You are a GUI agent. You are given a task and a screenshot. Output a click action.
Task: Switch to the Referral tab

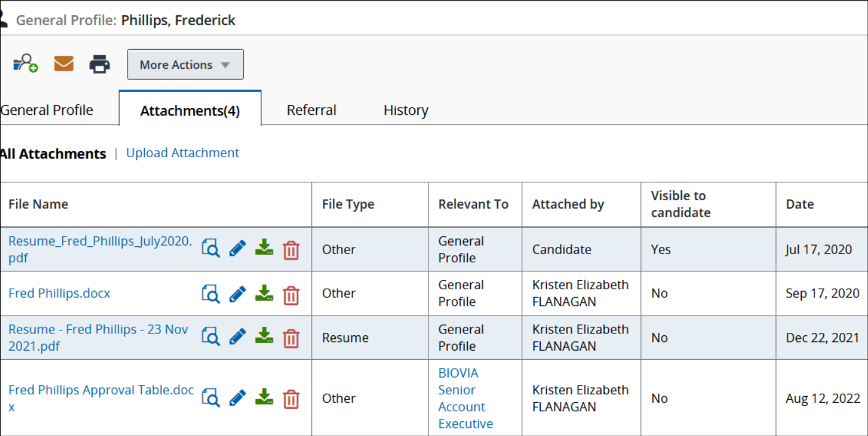click(311, 110)
